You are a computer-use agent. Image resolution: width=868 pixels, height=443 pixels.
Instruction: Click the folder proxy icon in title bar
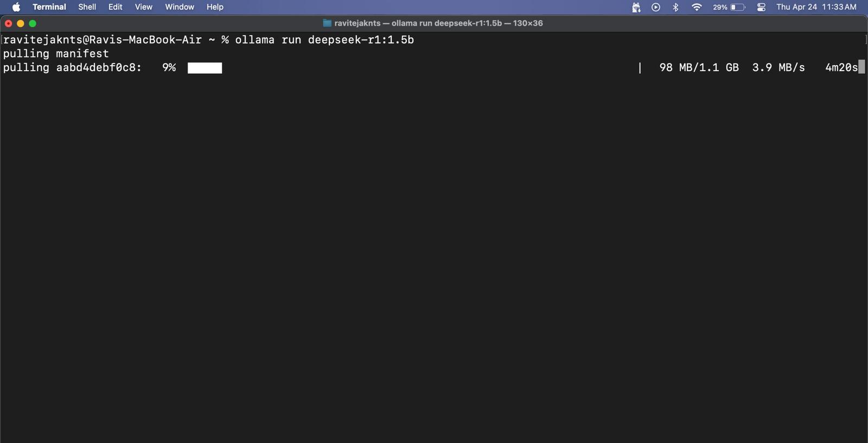[327, 23]
